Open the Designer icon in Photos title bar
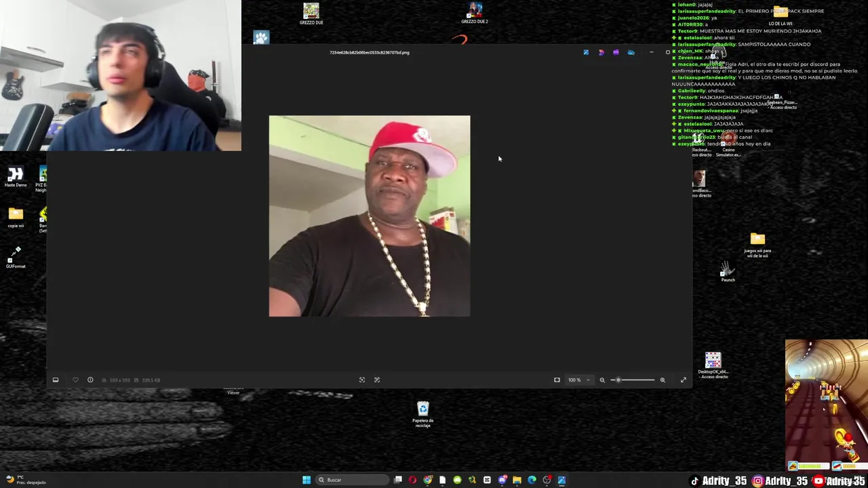The height and width of the screenshot is (488, 868). click(x=601, y=52)
